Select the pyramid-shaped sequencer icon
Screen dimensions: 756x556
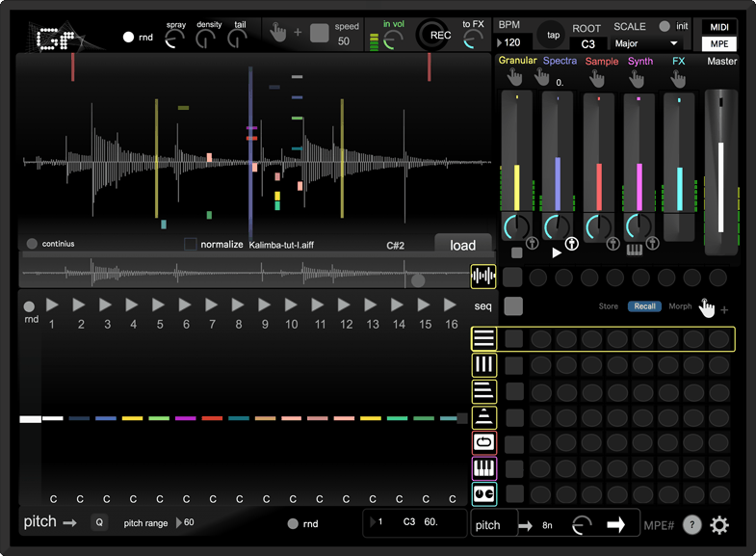pos(483,416)
